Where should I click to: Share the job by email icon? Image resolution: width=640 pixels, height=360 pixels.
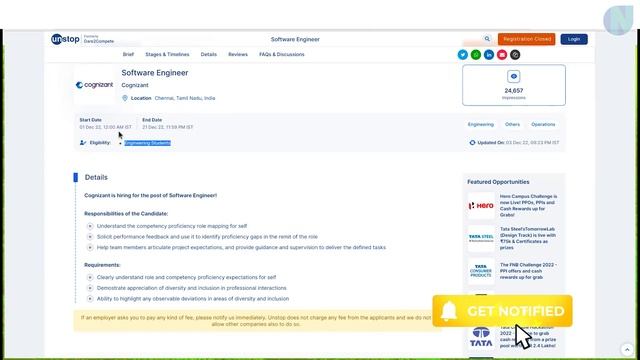click(x=502, y=55)
